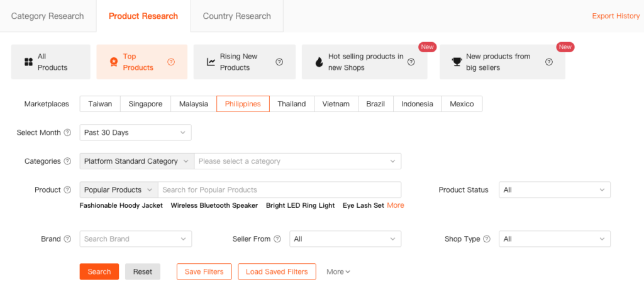Select Taiwan marketplace
644x289 pixels.
tap(100, 104)
